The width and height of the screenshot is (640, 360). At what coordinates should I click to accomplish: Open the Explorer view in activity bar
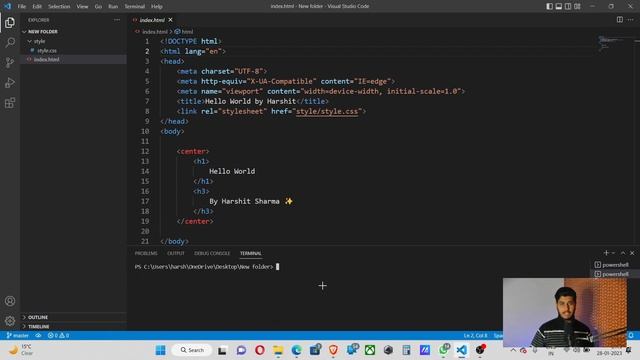(x=10, y=22)
